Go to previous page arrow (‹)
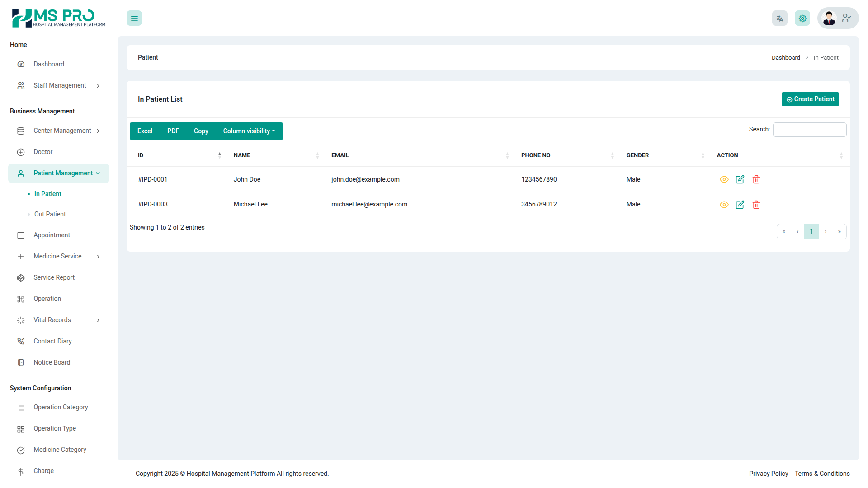The width and height of the screenshot is (868, 488). 797,232
